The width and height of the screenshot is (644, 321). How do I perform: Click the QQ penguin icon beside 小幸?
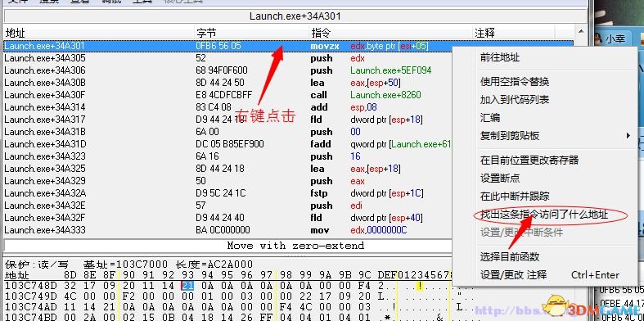(x=598, y=38)
